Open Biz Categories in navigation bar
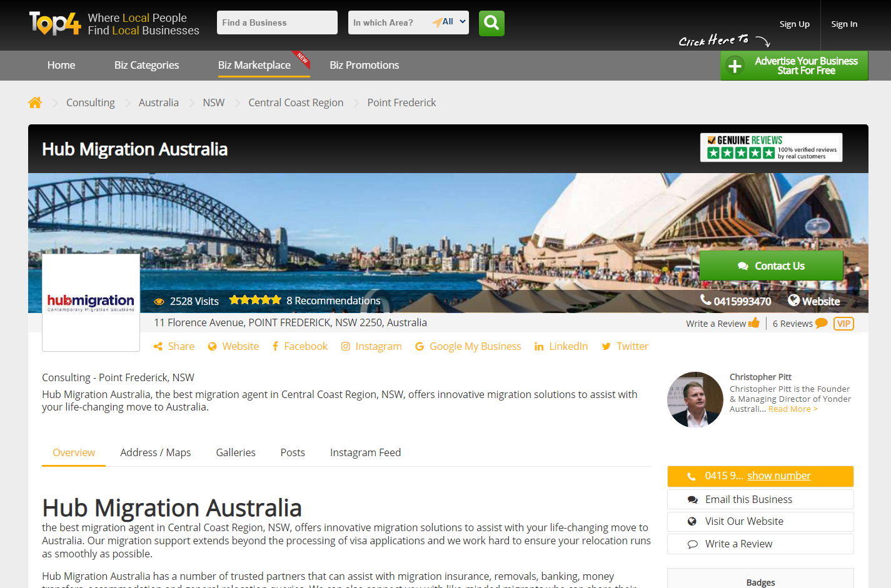The width and height of the screenshot is (891, 588). tap(146, 65)
